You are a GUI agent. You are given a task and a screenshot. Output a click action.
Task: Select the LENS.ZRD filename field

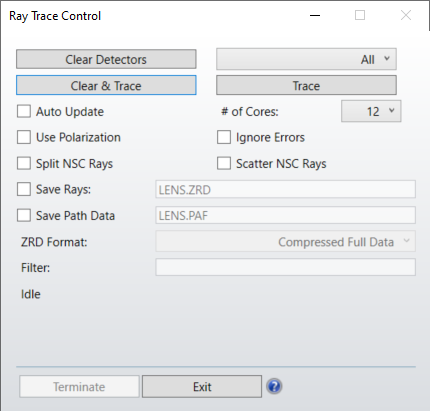(x=285, y=189)
